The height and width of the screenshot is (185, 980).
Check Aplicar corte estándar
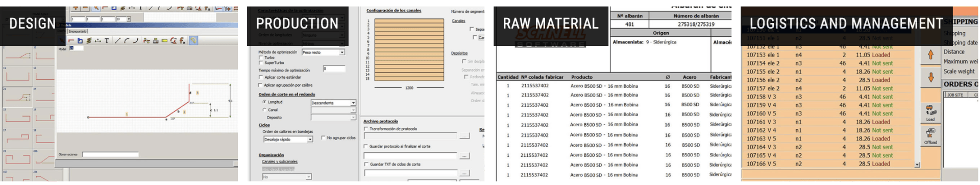(261, 78)
